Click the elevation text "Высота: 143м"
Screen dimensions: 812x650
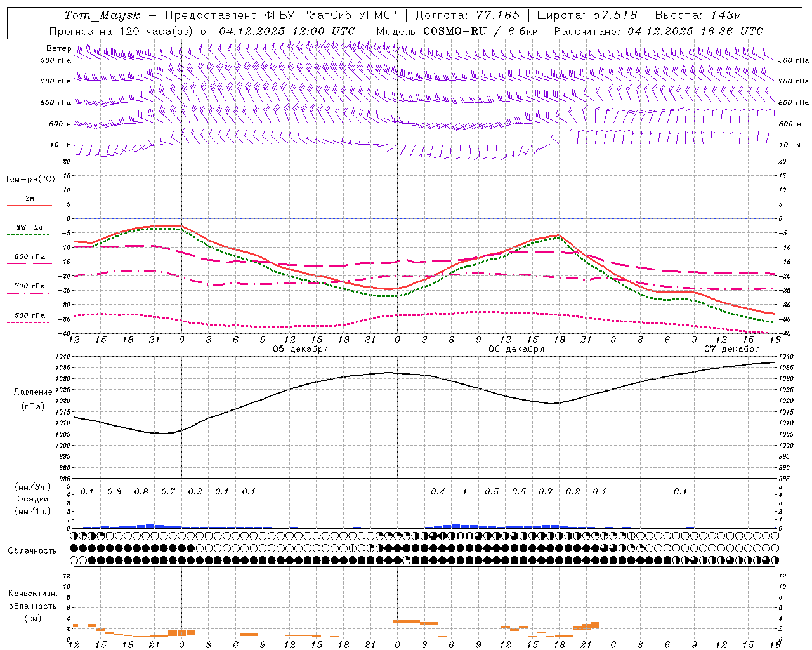698,15
